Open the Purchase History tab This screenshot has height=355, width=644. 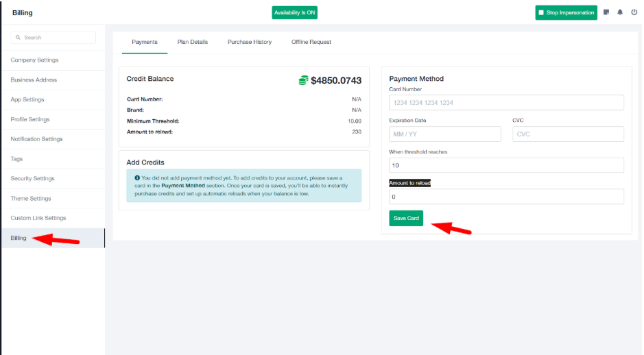(250, 42)
